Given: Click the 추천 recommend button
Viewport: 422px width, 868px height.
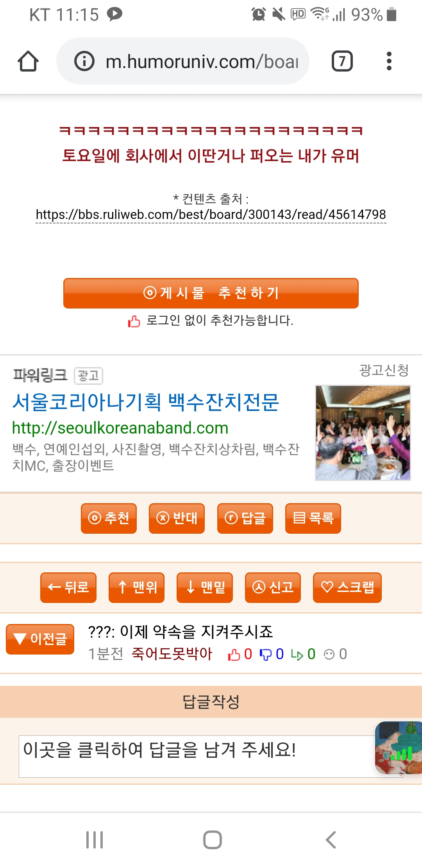Looking at the screenshot, I should tap(109, 518).
